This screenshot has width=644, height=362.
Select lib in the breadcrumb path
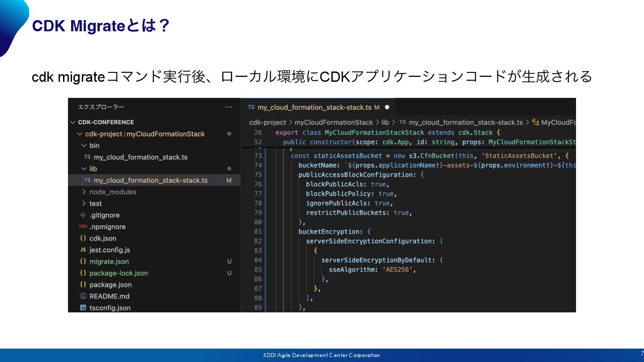[x=385, y=122]
